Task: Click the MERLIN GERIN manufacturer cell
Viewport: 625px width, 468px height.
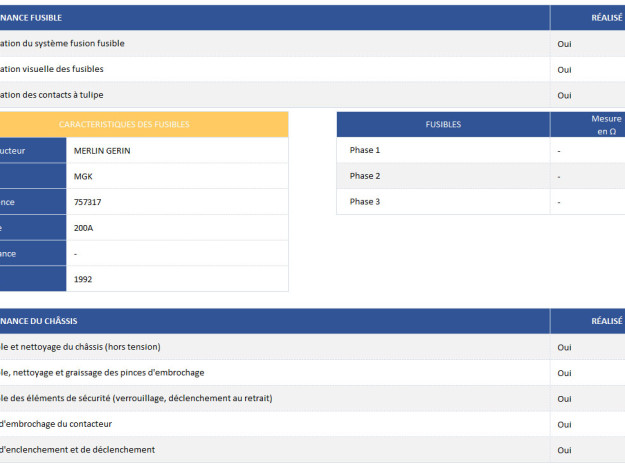Action: (103, 151)
